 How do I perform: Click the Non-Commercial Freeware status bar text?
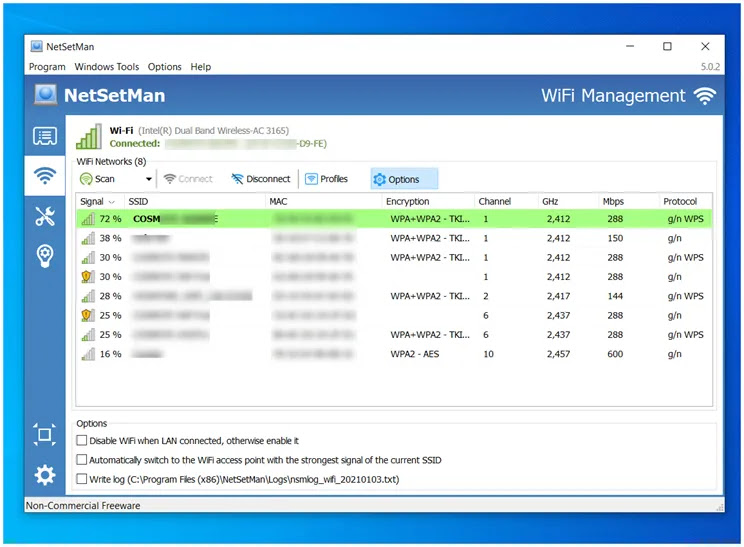tap(83, 505)
